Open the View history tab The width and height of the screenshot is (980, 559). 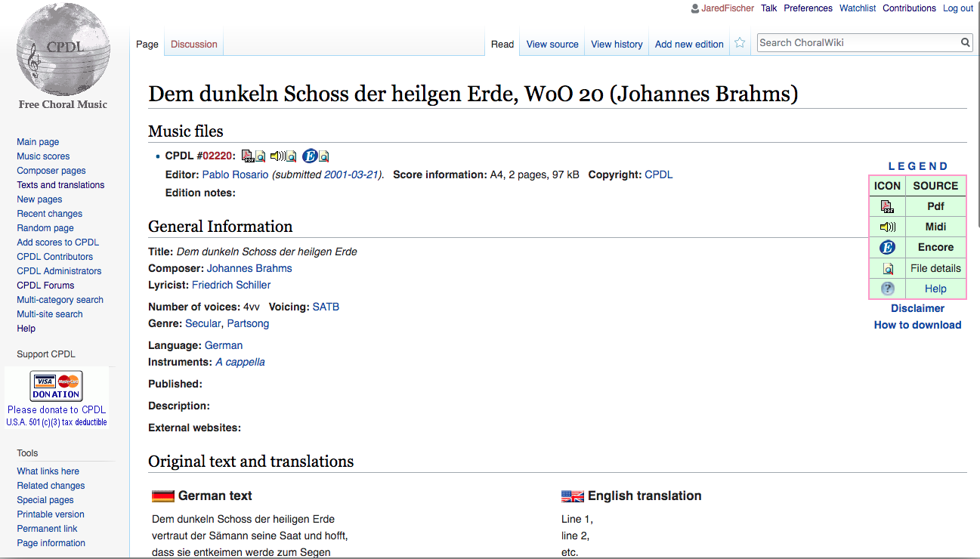click(617, 45)
